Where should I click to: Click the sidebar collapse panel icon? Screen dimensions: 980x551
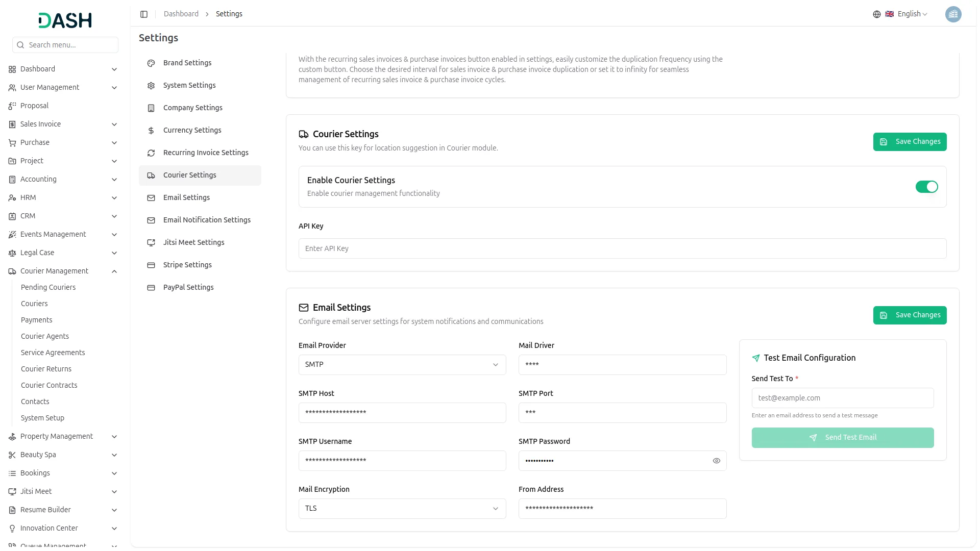(144, 14)
